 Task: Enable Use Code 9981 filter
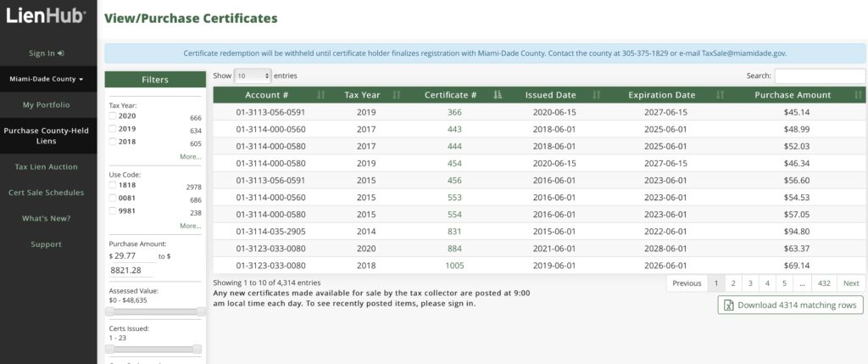click(x=113, y=210)
